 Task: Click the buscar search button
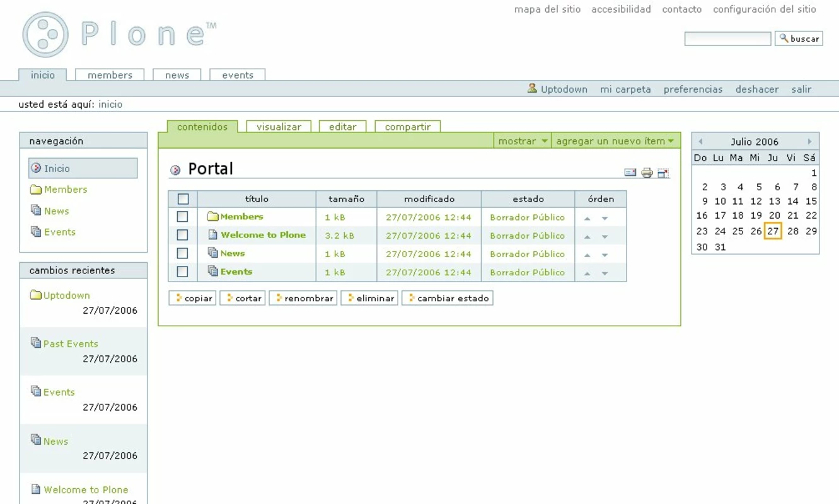tap(799, 38)
